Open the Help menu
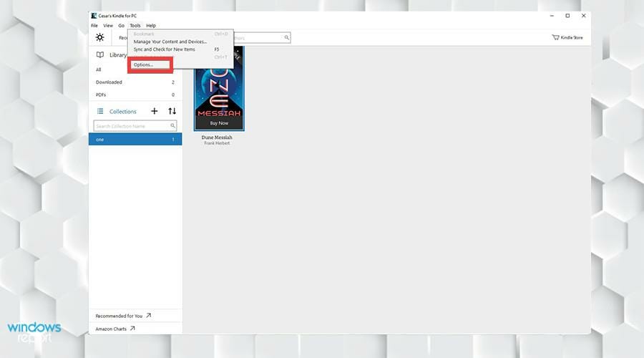This screenshot has width=644, height=358. tap(151, 26)
